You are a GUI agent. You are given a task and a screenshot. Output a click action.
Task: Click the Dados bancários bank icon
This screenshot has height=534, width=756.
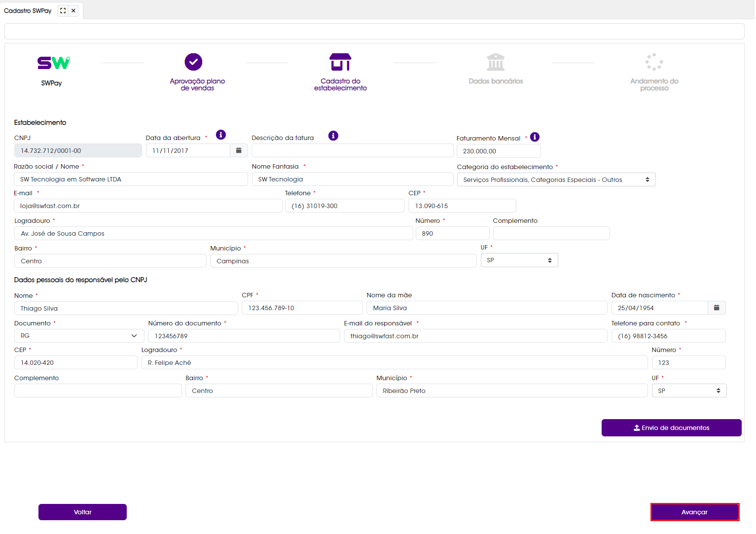(x=496, y=62)
